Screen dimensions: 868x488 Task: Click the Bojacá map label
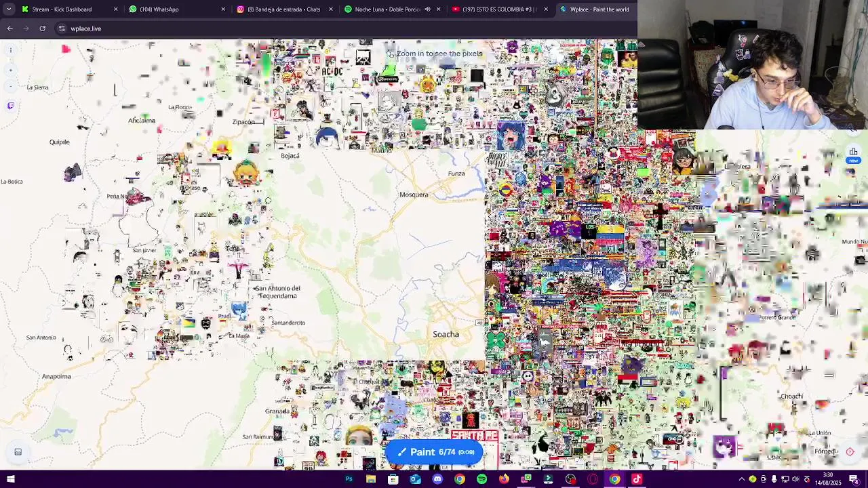(x=290, y=156)
